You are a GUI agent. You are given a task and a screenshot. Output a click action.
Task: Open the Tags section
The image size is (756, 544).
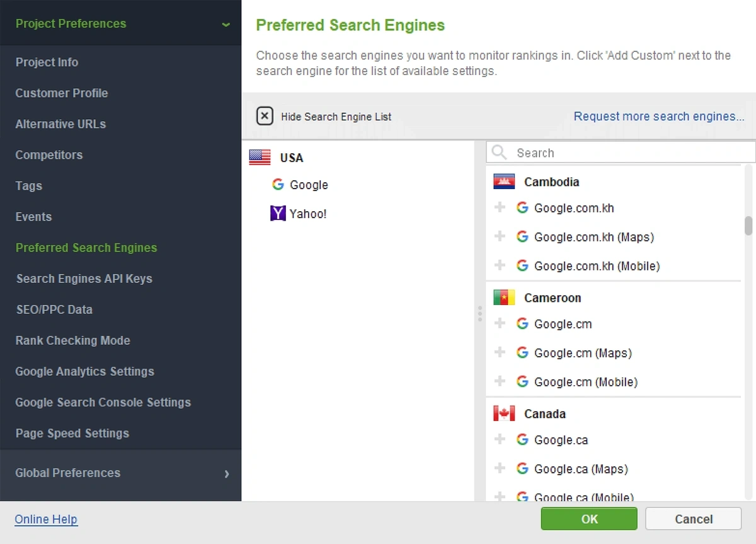29,186
